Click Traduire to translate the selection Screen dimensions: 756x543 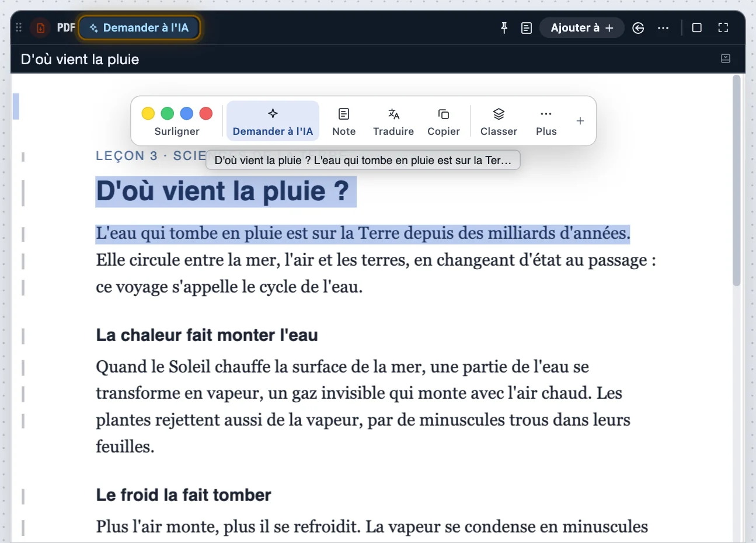pyautogui.click(x=393, y=121)
